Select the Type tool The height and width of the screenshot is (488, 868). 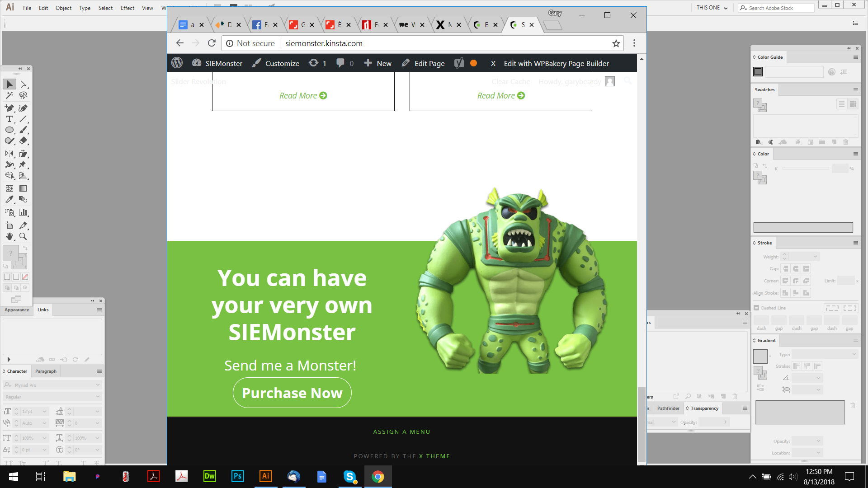[9, 119]
